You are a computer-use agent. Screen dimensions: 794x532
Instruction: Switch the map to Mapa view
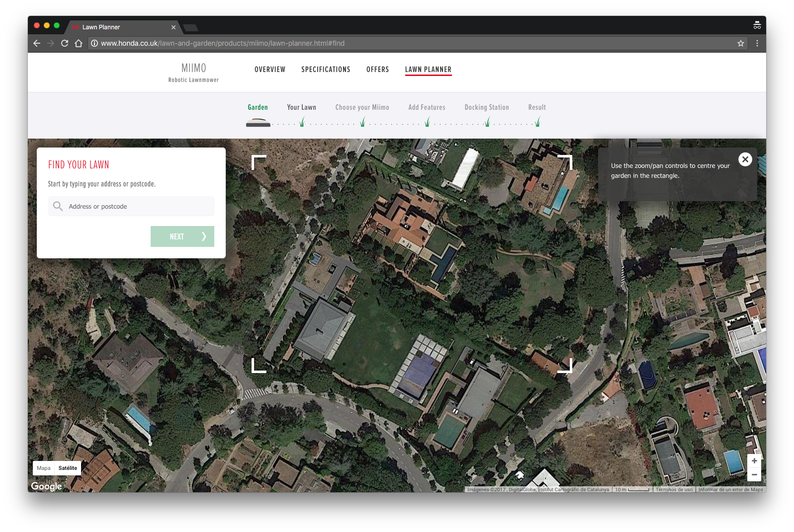pos(44,468)
